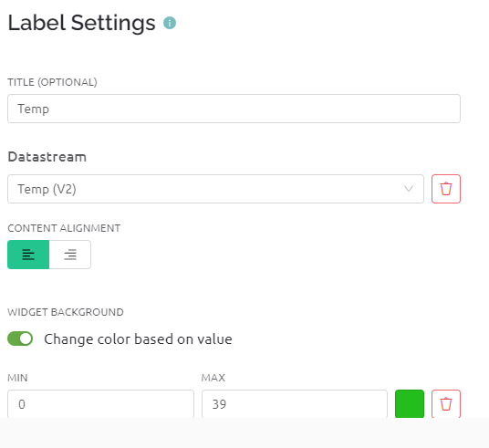Click the MIN label above the field
Viewport: 489px width, 448px height.
pyautogui.click(x=17, y=378)
